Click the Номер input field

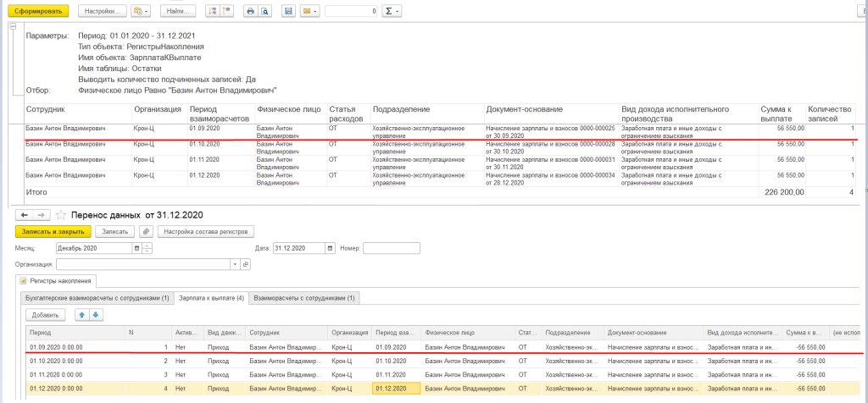[391, 248]
